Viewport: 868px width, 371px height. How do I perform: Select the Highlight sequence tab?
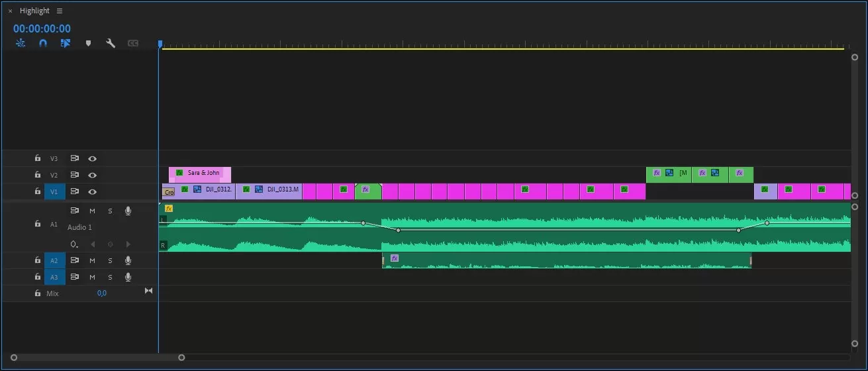click(34, 11)
